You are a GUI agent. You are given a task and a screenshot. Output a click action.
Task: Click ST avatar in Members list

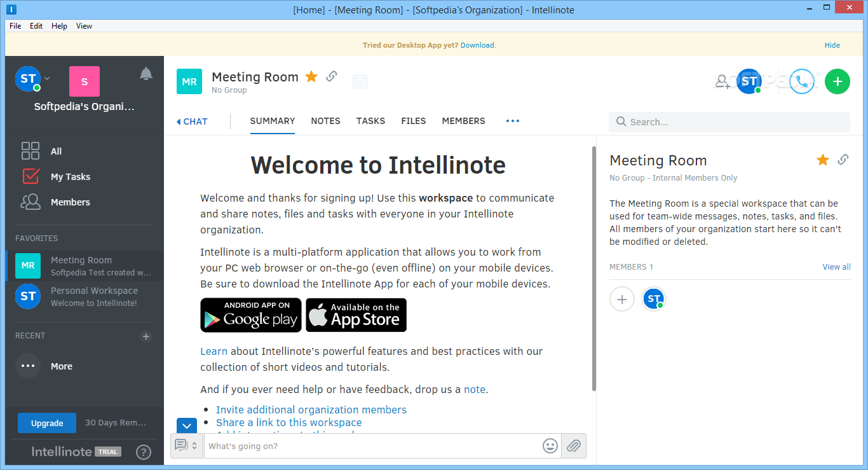(x=653, y=298)
